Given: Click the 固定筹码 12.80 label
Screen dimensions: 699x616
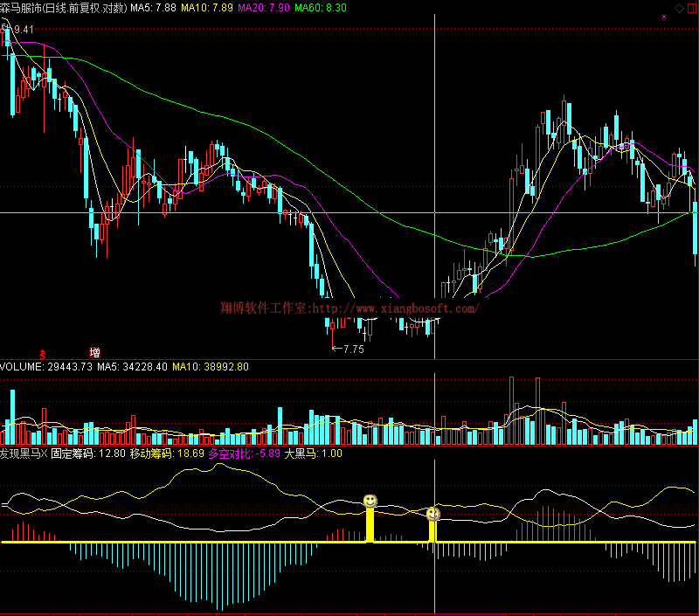Looking at the screenshot, I should [87, 454].
